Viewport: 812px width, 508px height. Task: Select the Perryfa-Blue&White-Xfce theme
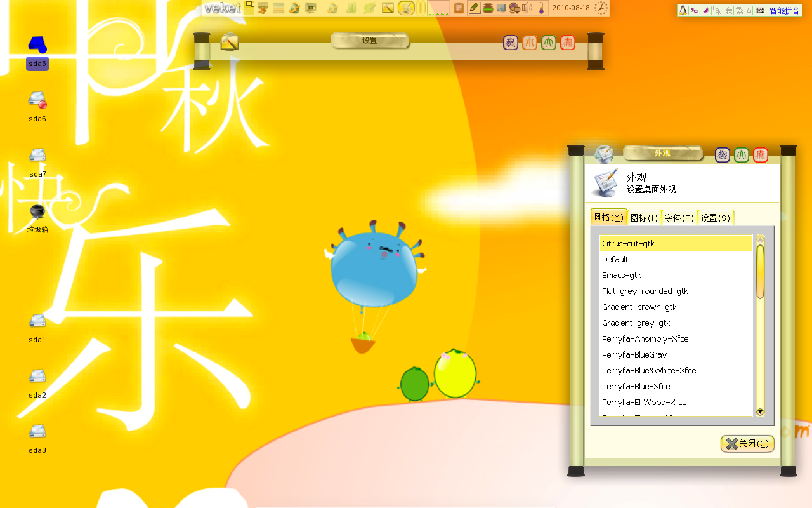pos(676,370)
